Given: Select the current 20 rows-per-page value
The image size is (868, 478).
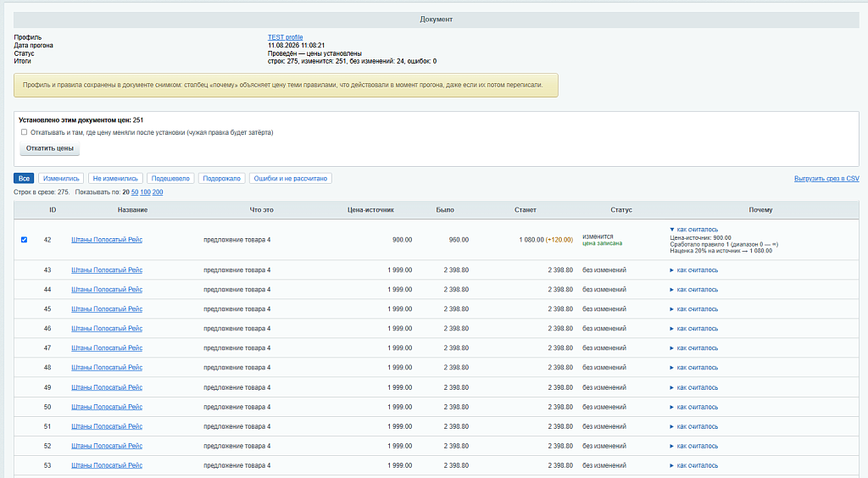Looking at the screenshot, I should pos(125,192).
